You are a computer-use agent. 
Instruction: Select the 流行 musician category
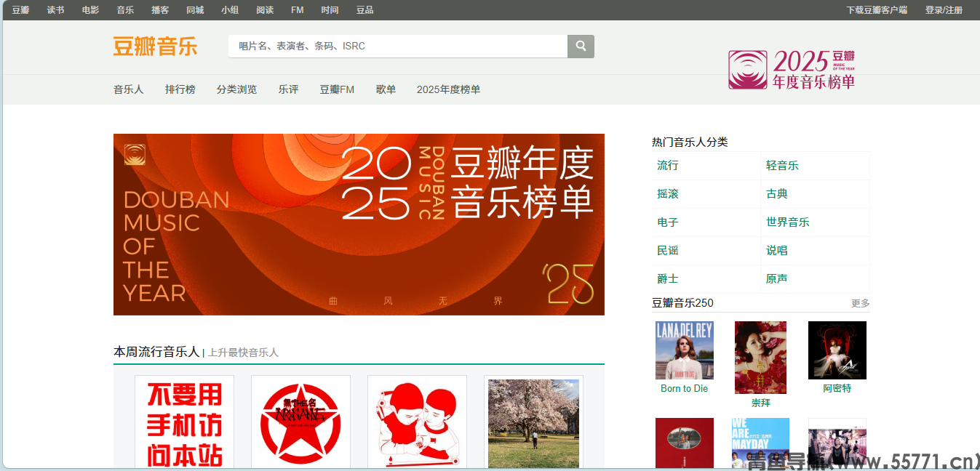(x=667, y=166)
